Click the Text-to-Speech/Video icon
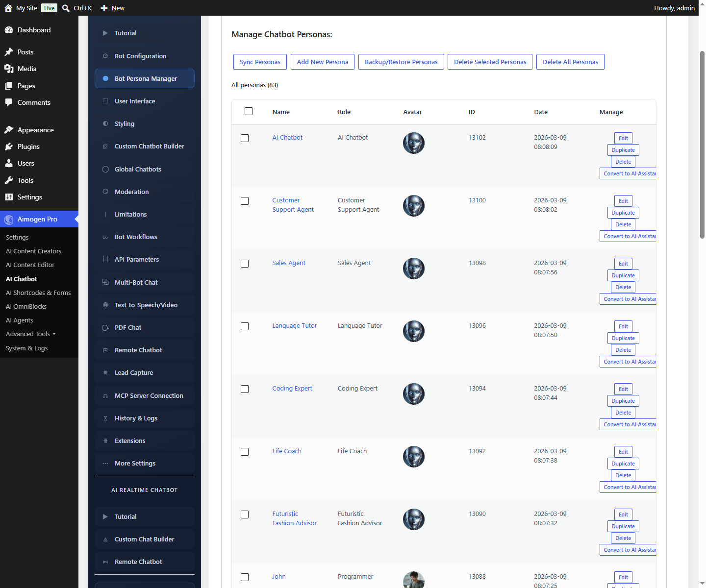The width and height of the screenshot is (706, 588). pos(105,305)
